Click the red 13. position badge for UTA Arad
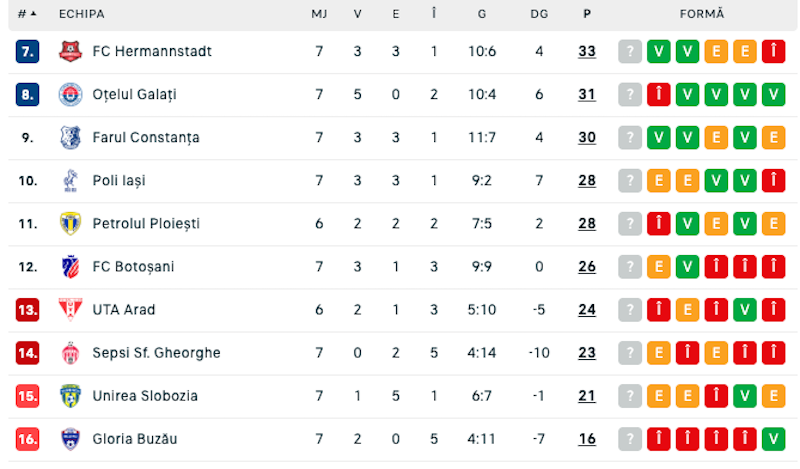The height and width of the screenshot is (469, 800). click(x=28, y=309)
